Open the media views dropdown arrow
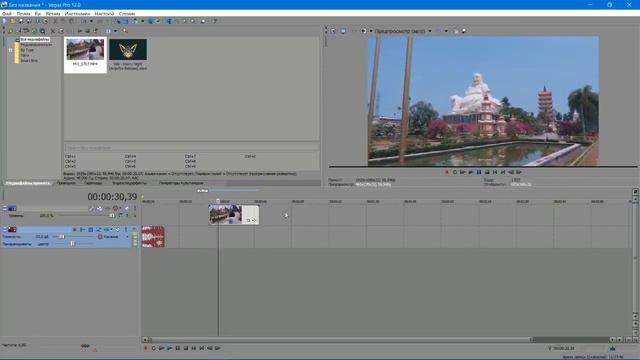Viewport: 640px width, 360px height. pyautogui.click(x=115, y=31)
